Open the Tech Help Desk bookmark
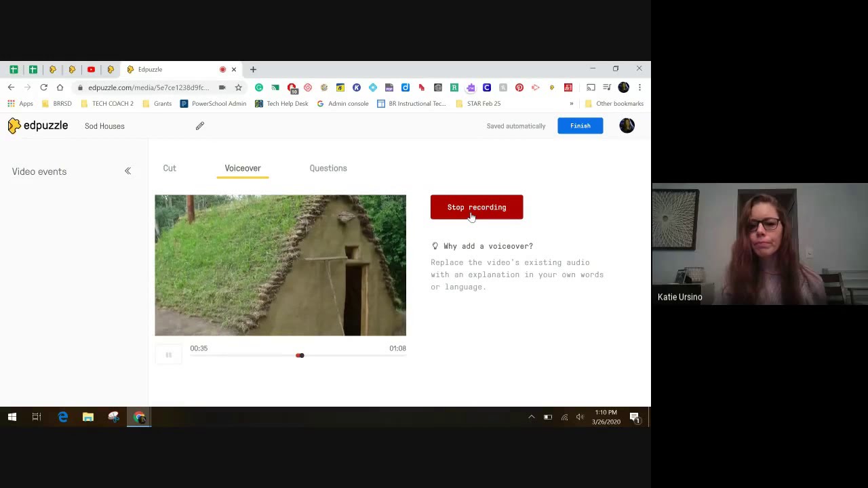Viewport: 868px width, 488px height. click(281, 104)
